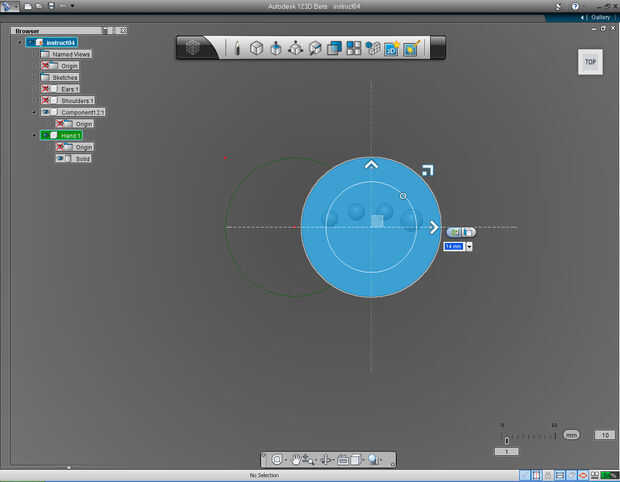
Task: Hide the Hand:1 component
Action: click(47, 135)
